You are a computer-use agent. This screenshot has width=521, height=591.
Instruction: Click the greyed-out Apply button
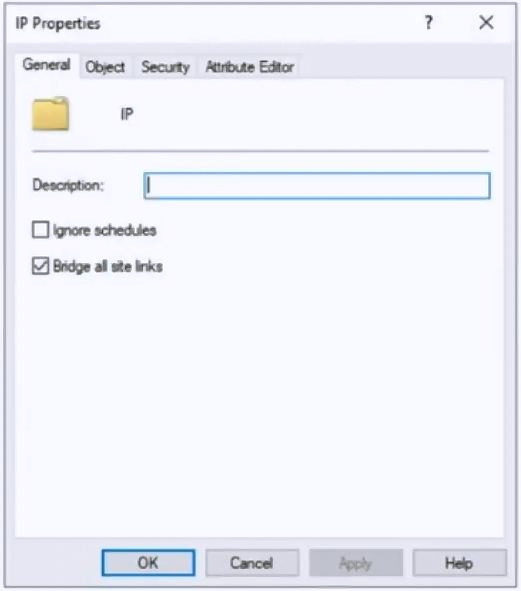pos(356,563)
